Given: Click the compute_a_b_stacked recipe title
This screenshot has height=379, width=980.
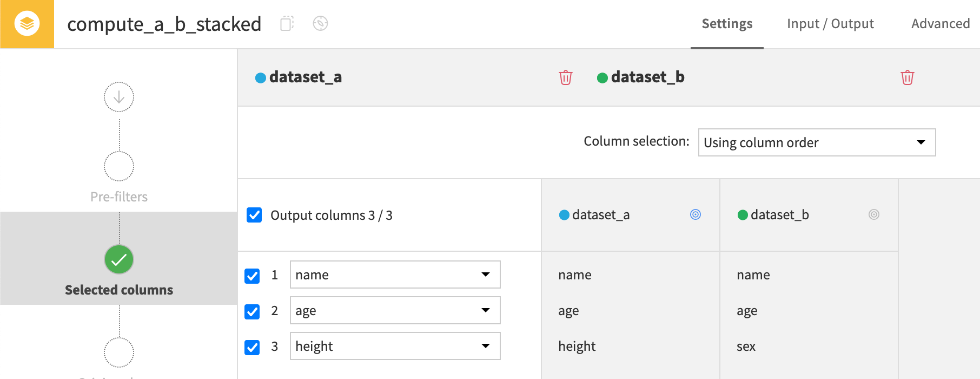Looking at the screenshot, I should tap(164, 24).
